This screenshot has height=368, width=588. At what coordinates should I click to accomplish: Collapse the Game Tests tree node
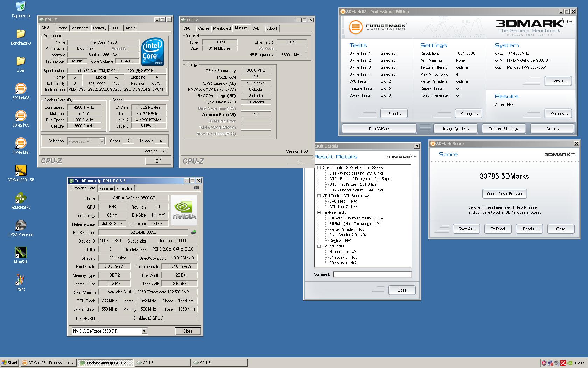click(x=319, y=168)
